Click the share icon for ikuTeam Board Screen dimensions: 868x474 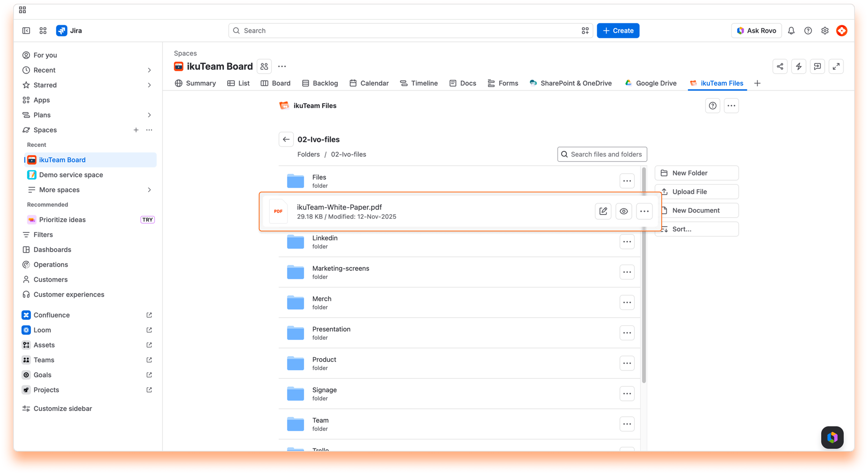[x=780, y=66]
